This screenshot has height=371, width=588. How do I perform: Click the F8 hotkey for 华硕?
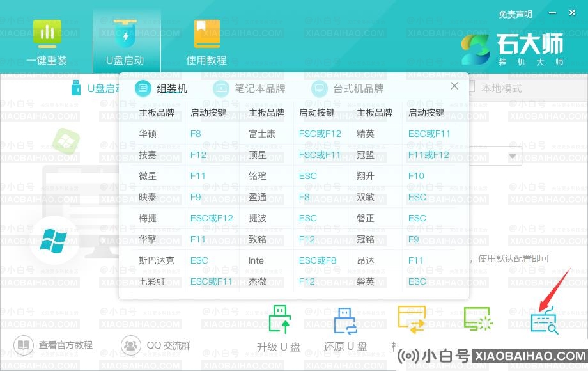[x=196, y=134]
